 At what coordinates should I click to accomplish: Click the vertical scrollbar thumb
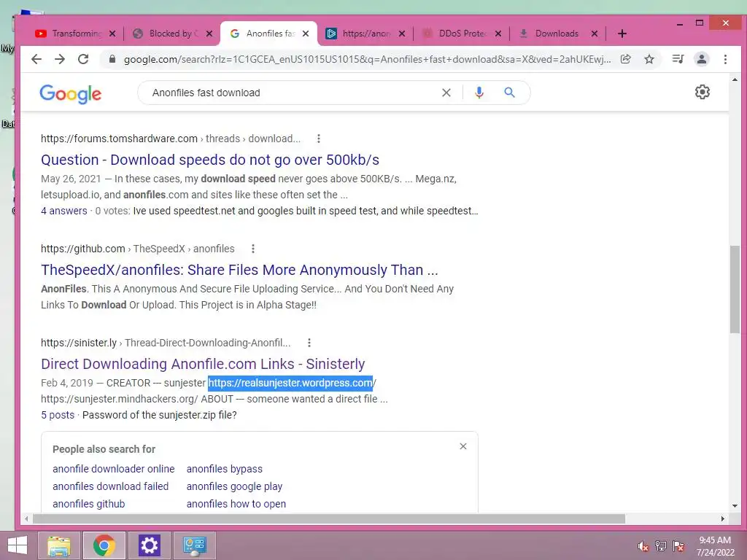(735, 289)
